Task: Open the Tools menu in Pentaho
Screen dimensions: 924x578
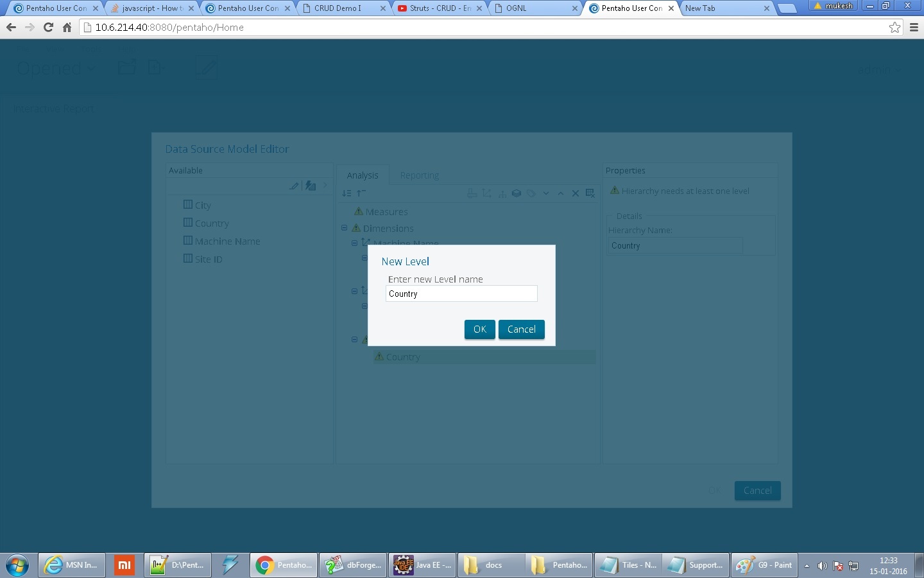Action: pyautogui.click(x=92, y=49)
